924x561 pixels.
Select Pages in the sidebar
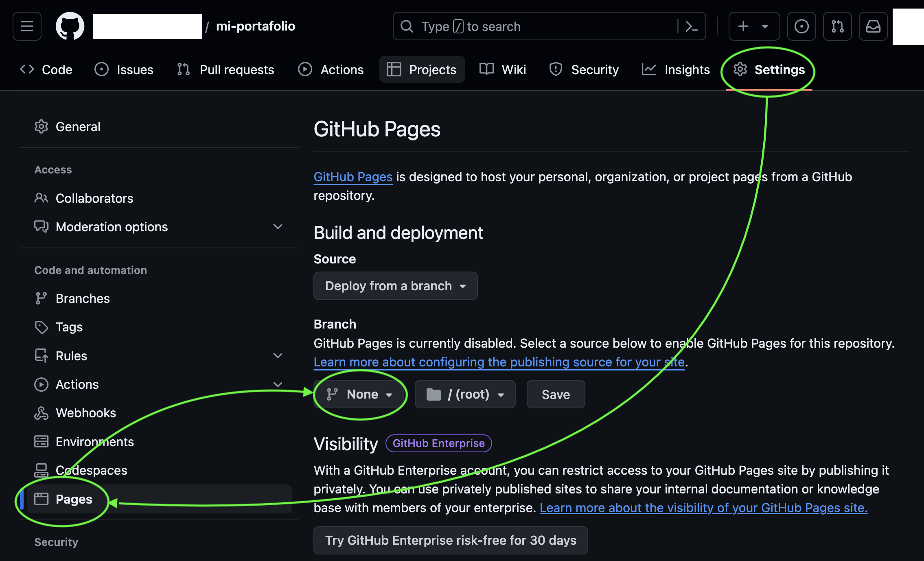(x=159, y=499)
